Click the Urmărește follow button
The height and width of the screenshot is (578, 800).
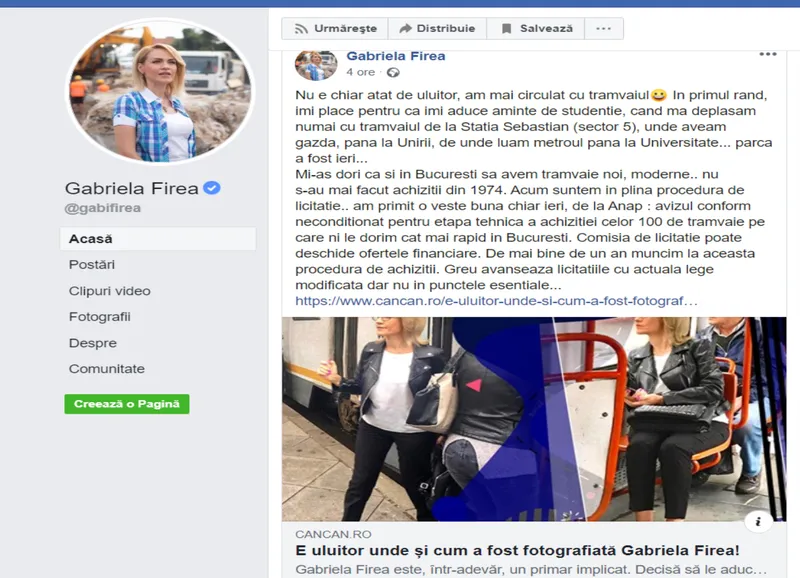pyautogui.click(x=335, y=29)
